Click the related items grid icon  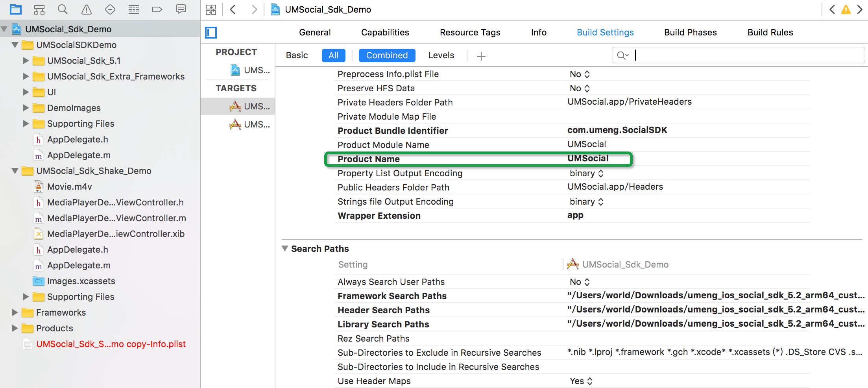pyautogui.click(x=211, y=9)
